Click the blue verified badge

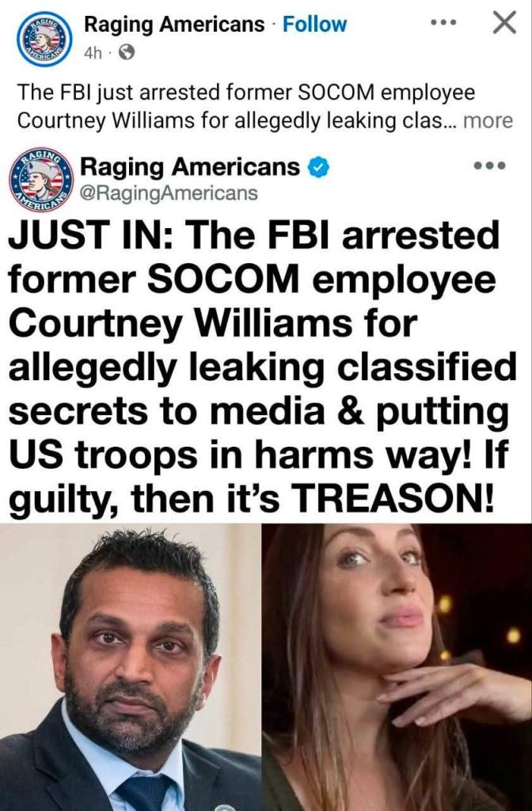click(318, 168)
